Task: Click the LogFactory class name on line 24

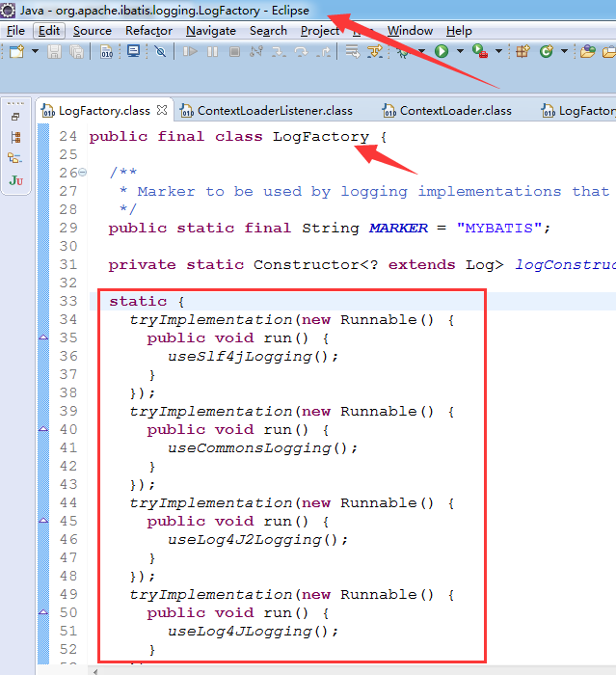Action: coord(321,137)
